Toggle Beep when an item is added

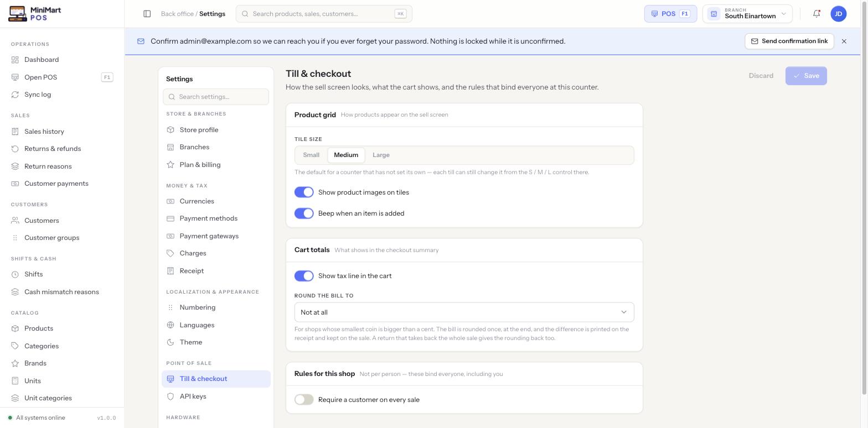point(304,213)
